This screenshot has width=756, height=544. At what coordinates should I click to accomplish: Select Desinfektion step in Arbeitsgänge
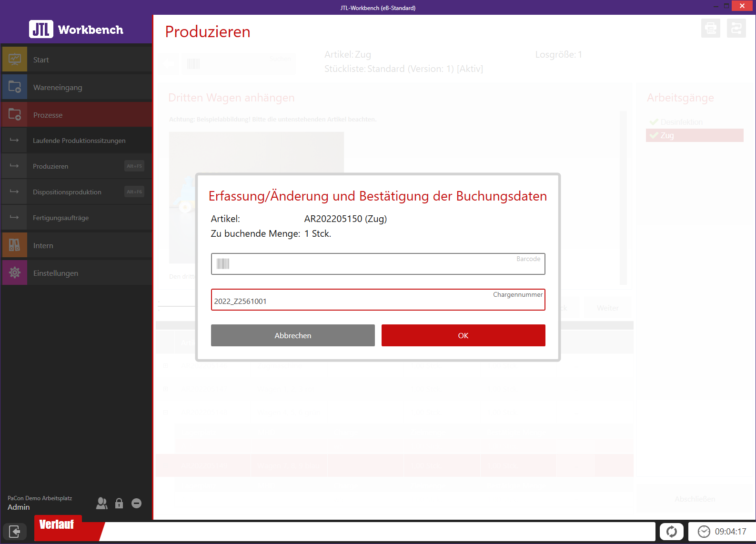[x=695, y=122]
